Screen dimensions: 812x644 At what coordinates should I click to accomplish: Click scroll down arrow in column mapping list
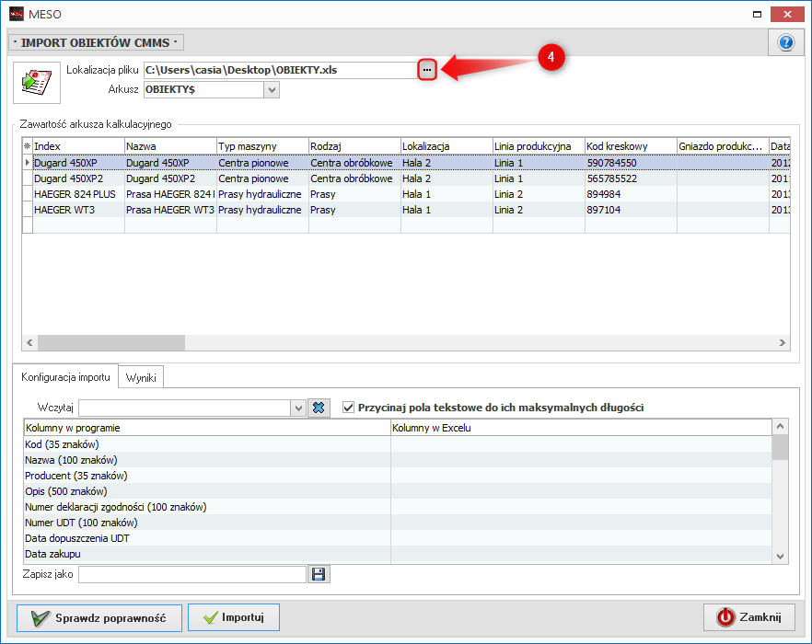click(781, 557)
